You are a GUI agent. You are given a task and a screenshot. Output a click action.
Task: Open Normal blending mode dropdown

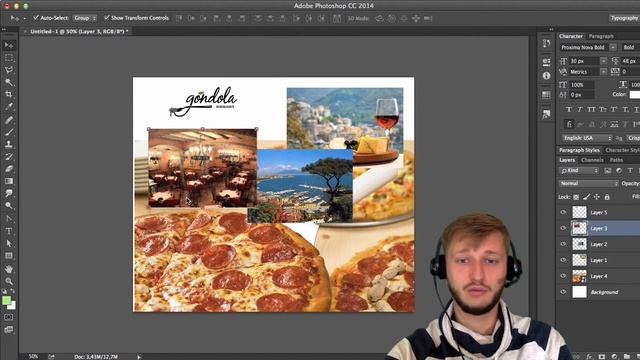tap(588, 184)
